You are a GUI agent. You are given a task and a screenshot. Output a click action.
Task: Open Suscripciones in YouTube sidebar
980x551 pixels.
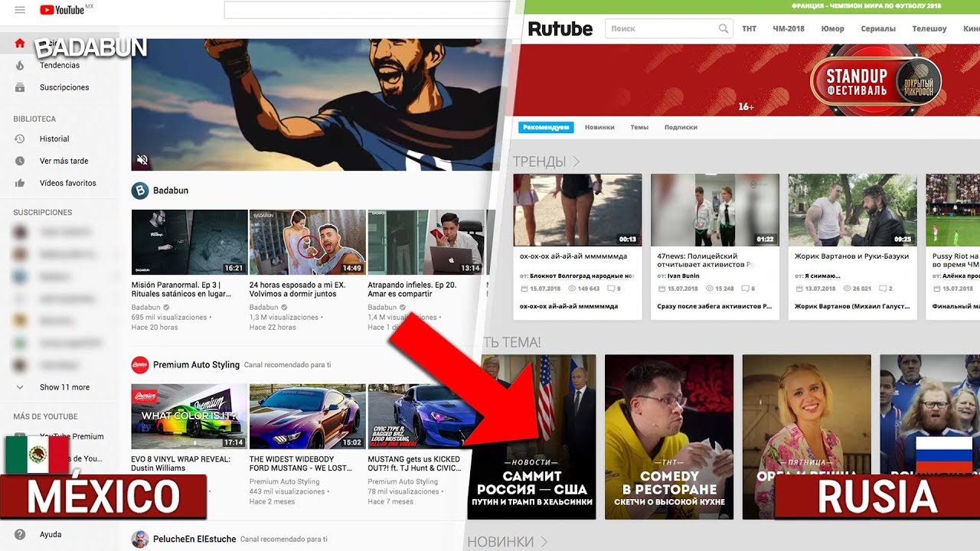pos(64,88)
